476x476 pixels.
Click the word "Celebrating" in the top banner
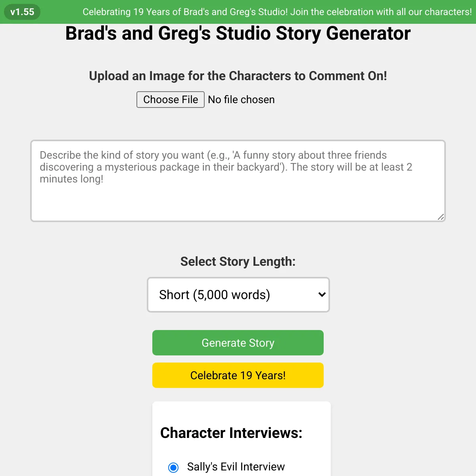pos(107,12)
